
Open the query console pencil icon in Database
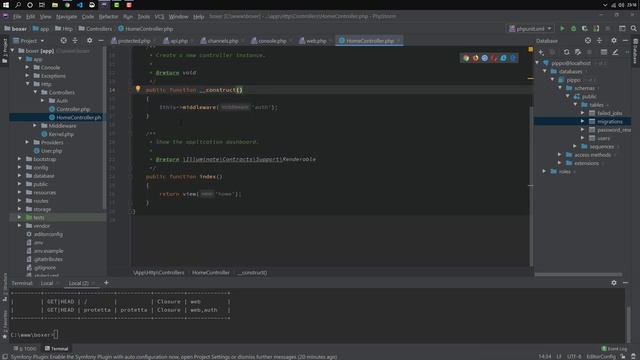(x=615, y=52)
